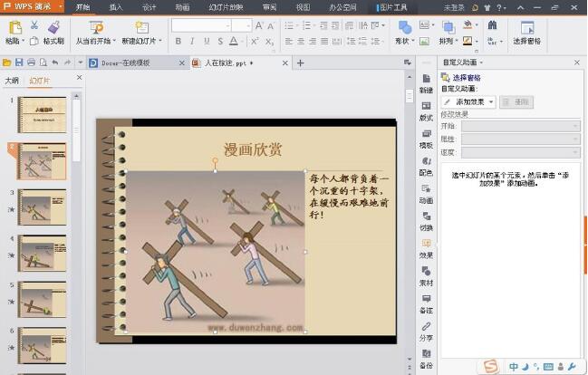
Task: Click the 版式 (Layout) sidebar icon
Action: pos(426,111)
